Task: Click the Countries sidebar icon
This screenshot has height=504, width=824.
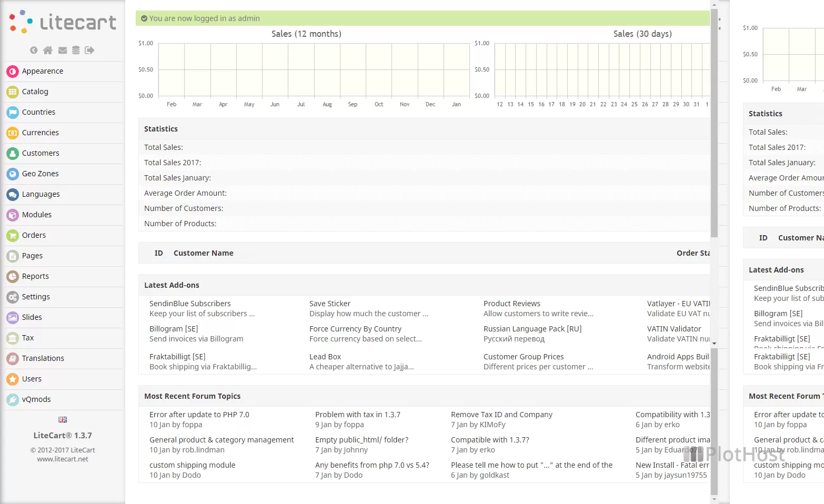Action: [13, 112]
